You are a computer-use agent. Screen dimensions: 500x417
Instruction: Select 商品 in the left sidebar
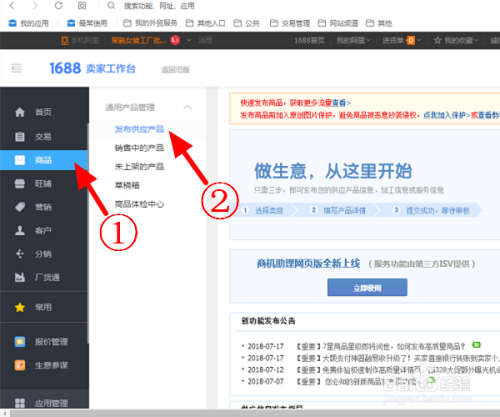point(44,160)
